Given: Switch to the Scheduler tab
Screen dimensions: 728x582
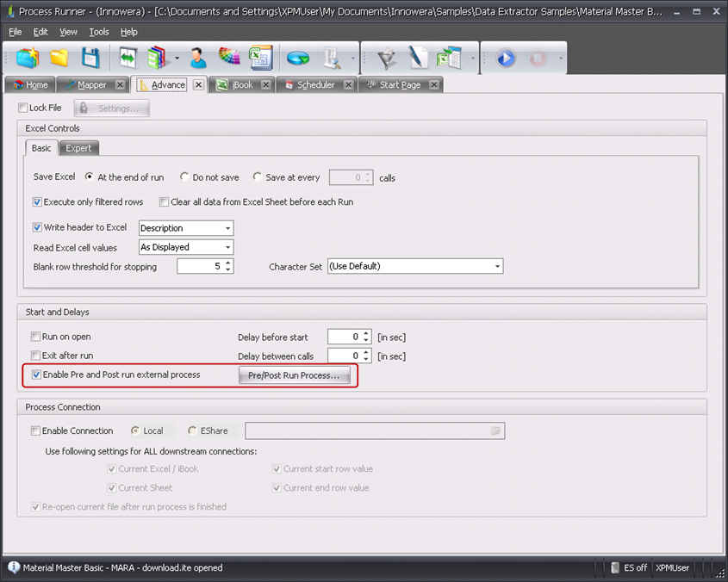Looking at the screenshot, I should click(315, 85).
